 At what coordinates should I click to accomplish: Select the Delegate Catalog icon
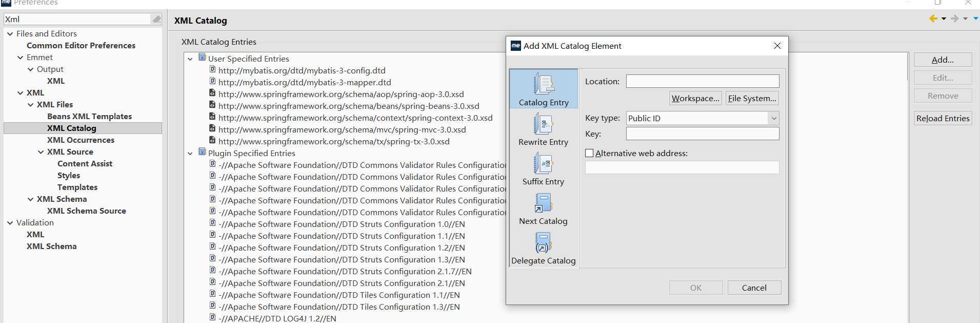click(543, 242)
